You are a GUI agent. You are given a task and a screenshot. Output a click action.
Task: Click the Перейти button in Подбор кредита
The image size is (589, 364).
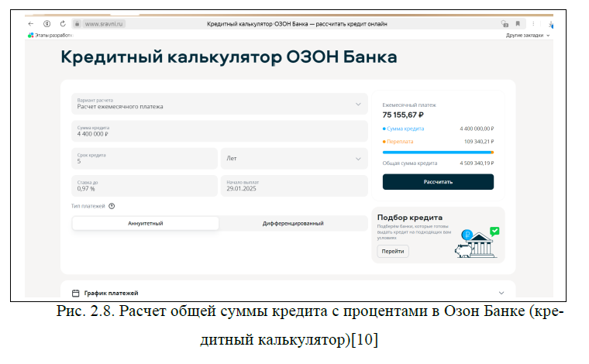coord(393,251)
